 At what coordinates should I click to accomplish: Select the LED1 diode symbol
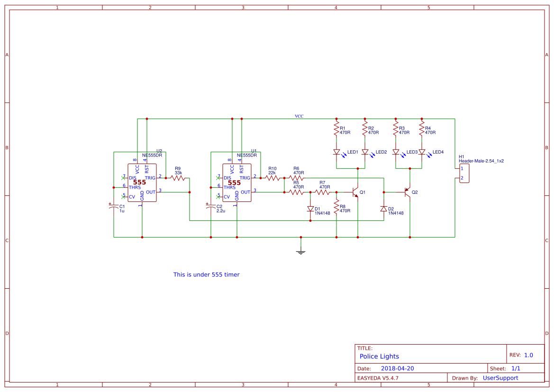tap(337, 152)
